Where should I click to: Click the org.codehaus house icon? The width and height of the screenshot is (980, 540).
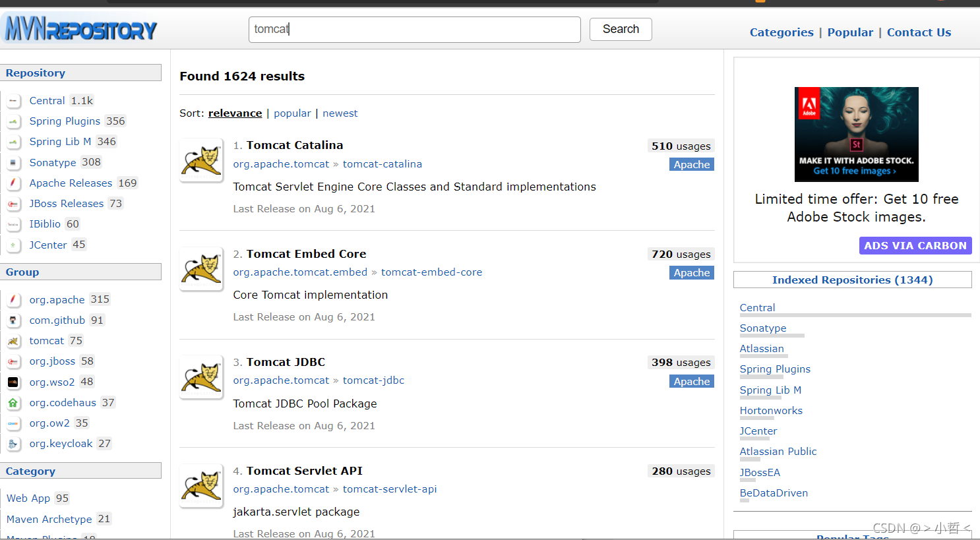tap(13, 402)
